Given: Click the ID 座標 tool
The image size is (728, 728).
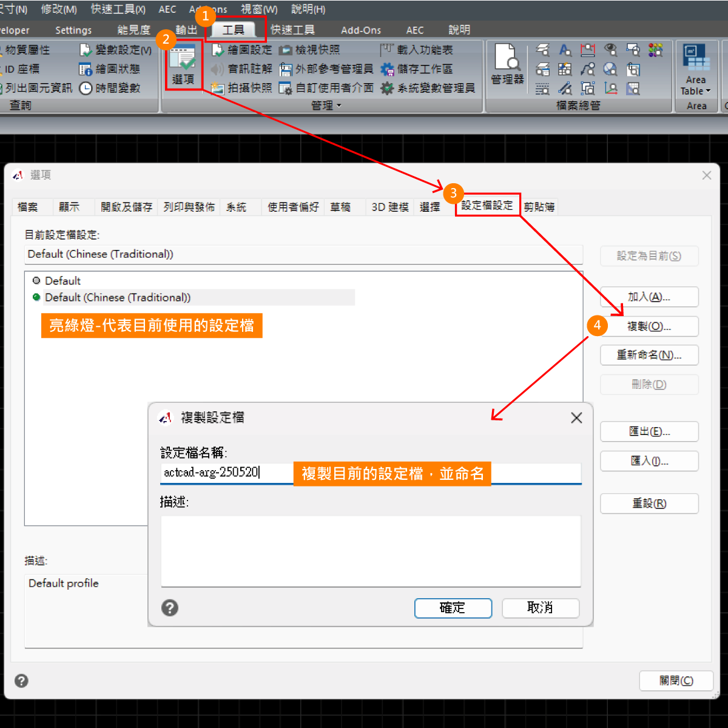Looking at the screenshot, I should coord(19,69).
